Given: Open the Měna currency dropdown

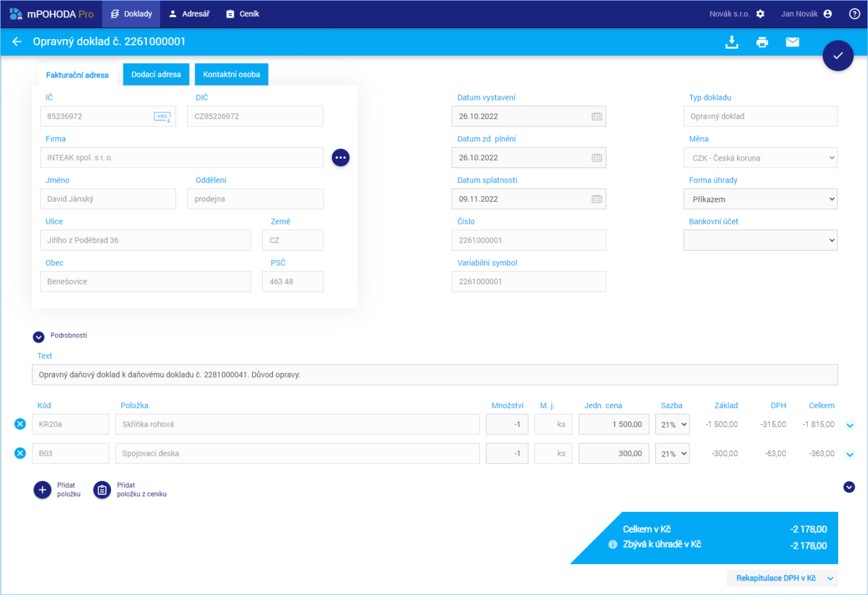Looking at the screenshot, I should 760,158.
